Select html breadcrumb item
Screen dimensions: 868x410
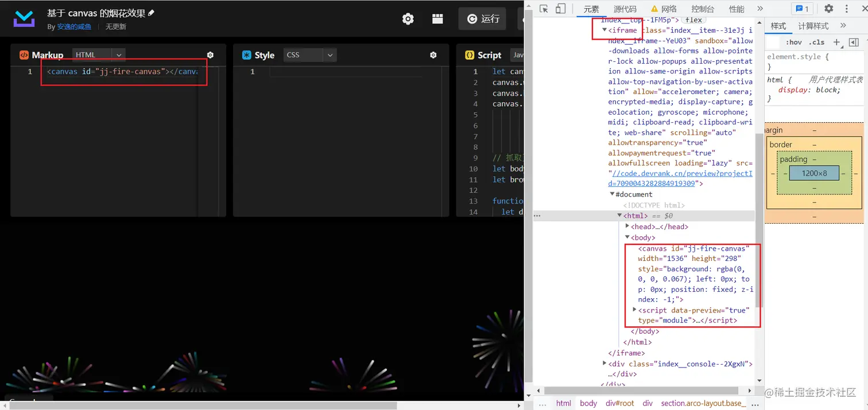pos(564,403)
